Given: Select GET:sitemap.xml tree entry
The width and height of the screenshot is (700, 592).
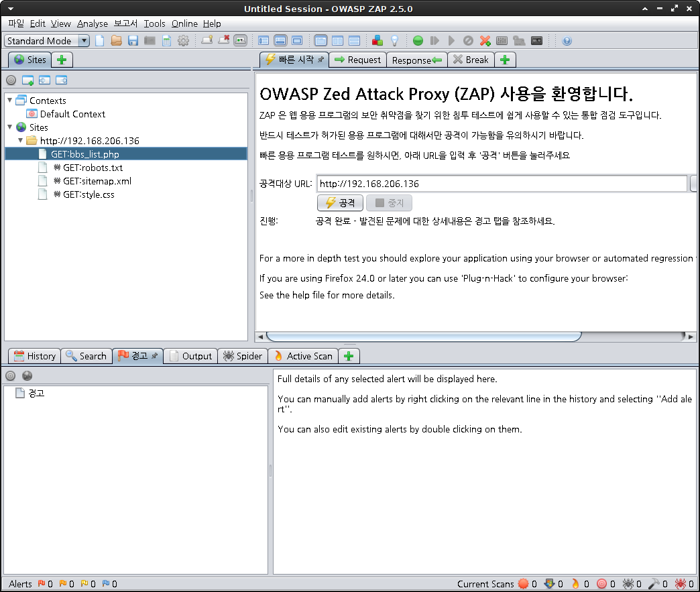Looking at the screenshot, I should [97, 181].
